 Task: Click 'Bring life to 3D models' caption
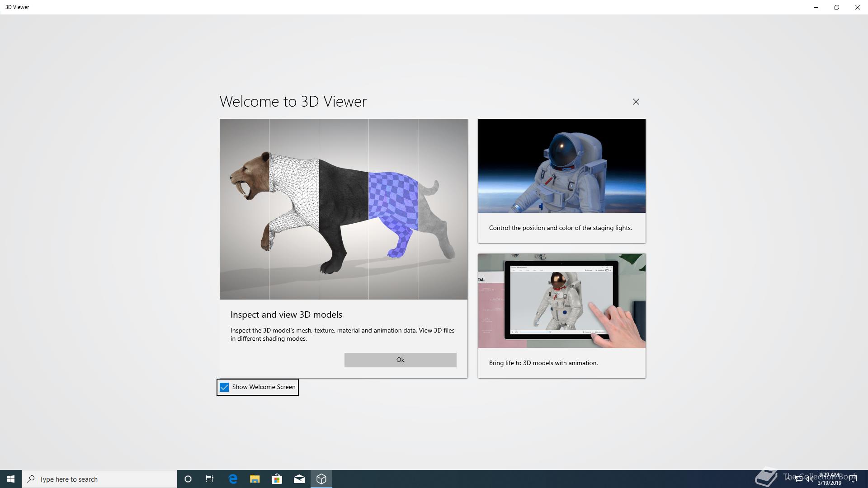pyautogui.click(x=543, y=363)
